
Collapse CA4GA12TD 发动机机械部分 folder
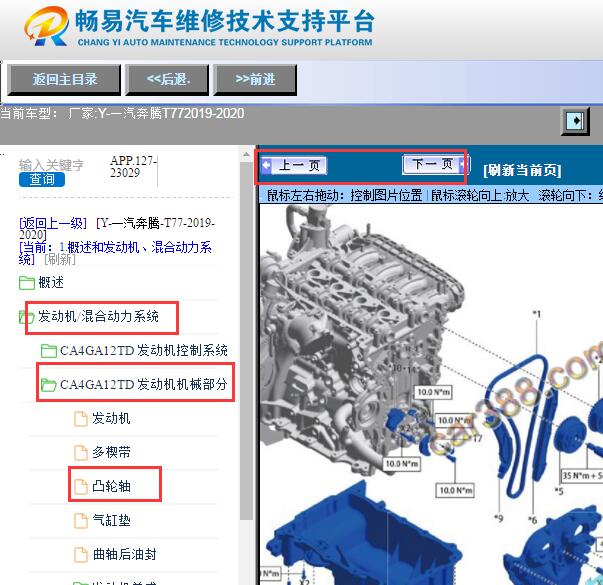point(144,384)
